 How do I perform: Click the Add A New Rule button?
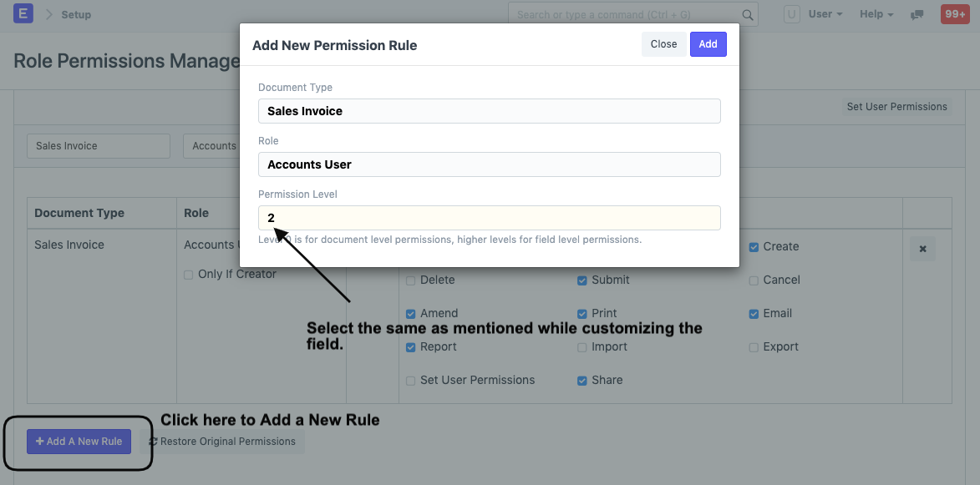79,442
